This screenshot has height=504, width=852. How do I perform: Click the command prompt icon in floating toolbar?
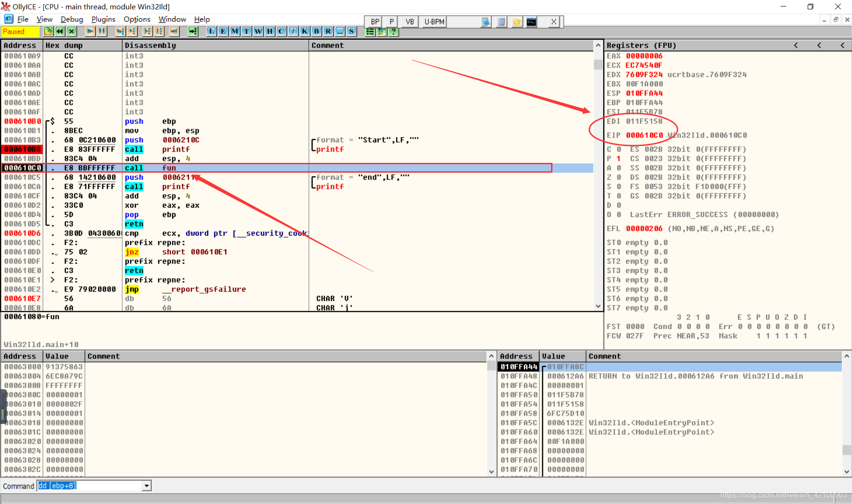pyautogui.click(x=531, y=21)
